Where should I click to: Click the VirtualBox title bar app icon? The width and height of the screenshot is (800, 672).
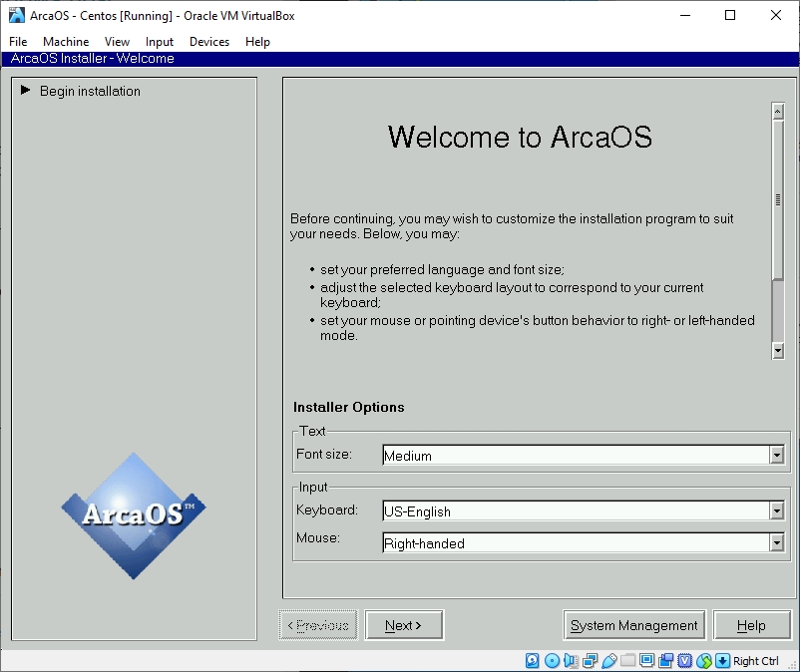click(16, 15)
